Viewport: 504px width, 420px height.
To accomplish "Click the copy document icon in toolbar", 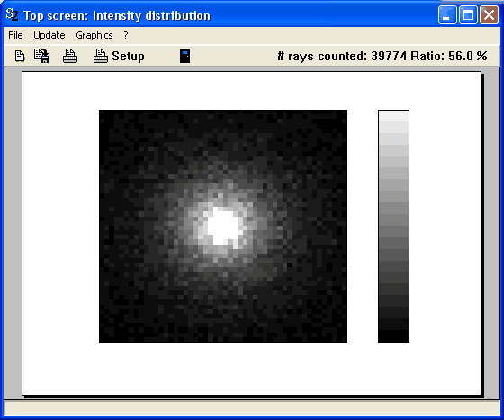I will [x=20, y=56].
